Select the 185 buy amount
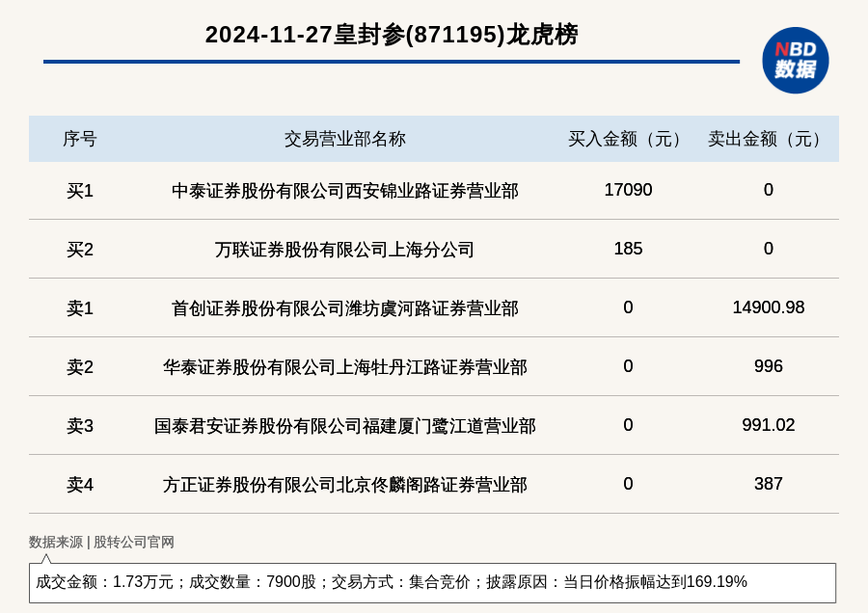This screenshot has height=613, width=868. 628,249
